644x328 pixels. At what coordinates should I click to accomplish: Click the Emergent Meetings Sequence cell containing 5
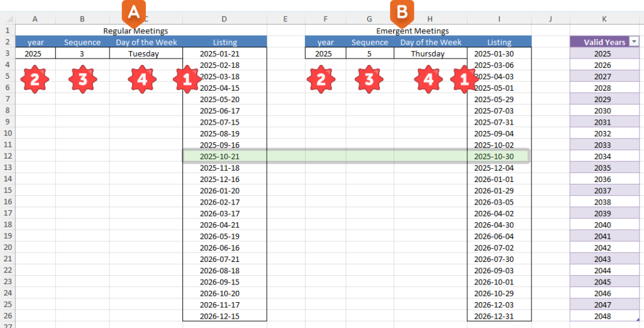[x=370, y=54]
